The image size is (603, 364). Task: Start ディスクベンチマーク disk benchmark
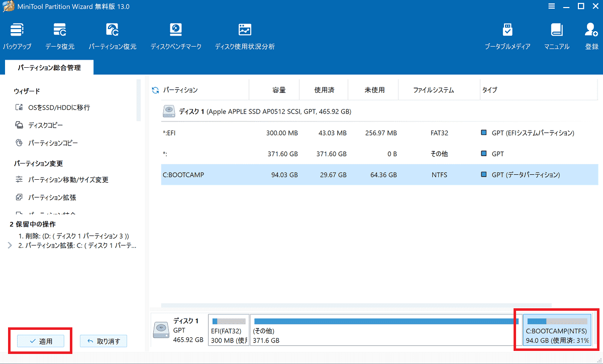coord(176,36)
